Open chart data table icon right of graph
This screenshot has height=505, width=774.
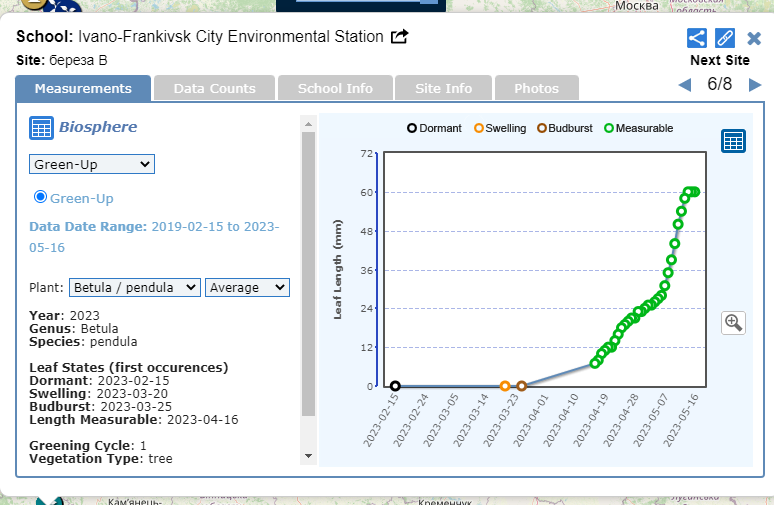[x=733, y=141]
